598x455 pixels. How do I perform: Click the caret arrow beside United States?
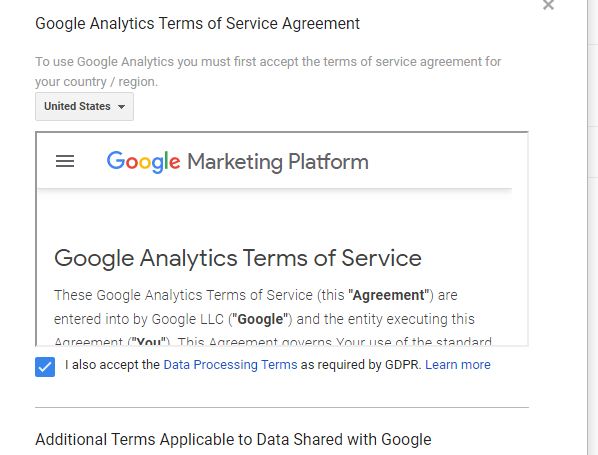click(x=121, y=107)
